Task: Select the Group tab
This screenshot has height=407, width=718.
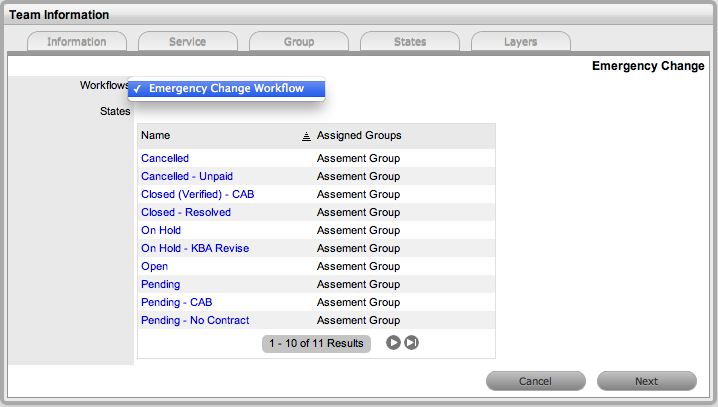Action: (298, 42)
